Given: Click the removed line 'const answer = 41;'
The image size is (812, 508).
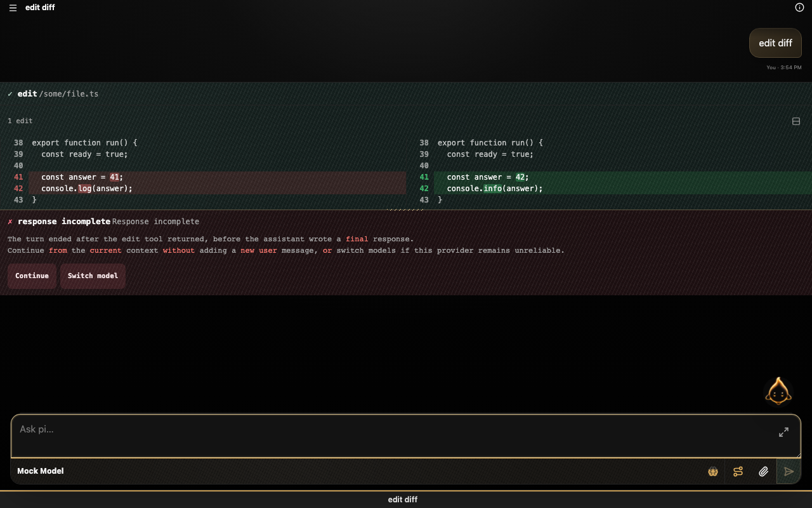Looking at the screenshot, I should [x=217, y=177].
